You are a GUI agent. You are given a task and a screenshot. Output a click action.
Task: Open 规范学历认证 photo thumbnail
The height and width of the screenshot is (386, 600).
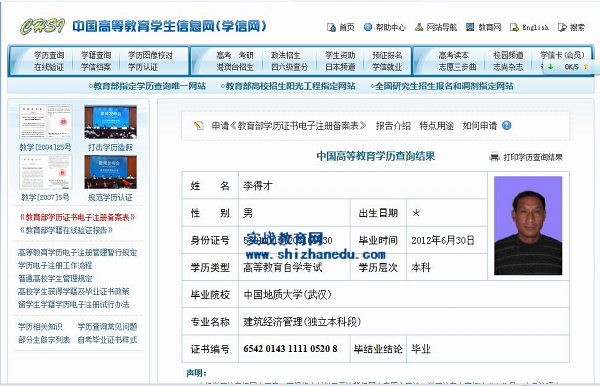coord(111,172)
